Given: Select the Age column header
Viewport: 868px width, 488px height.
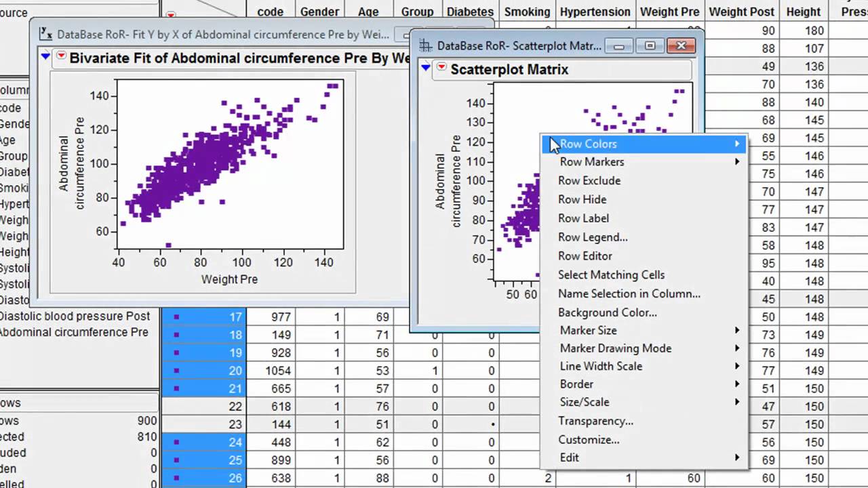Looking at the screenshot, I should click(x=369, y=12).
